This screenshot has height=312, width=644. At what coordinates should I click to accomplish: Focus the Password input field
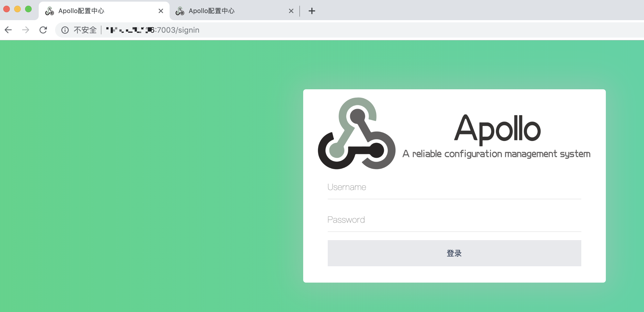[454, 220]
